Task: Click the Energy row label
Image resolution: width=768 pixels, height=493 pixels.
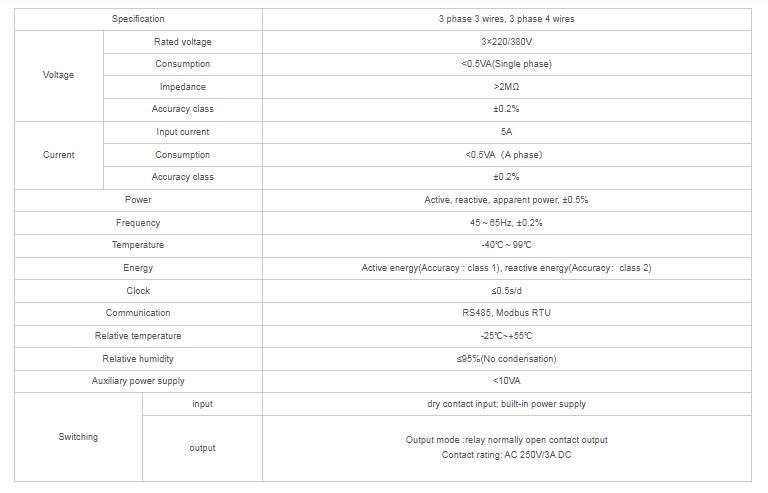Action: (x=138, y=268)
